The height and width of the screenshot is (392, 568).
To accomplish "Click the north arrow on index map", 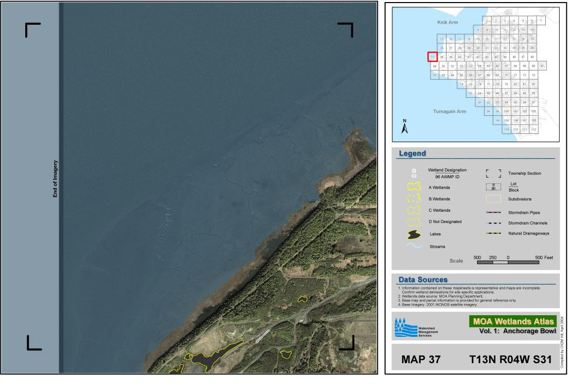I will pyautogui.click(x=405, y=126).
